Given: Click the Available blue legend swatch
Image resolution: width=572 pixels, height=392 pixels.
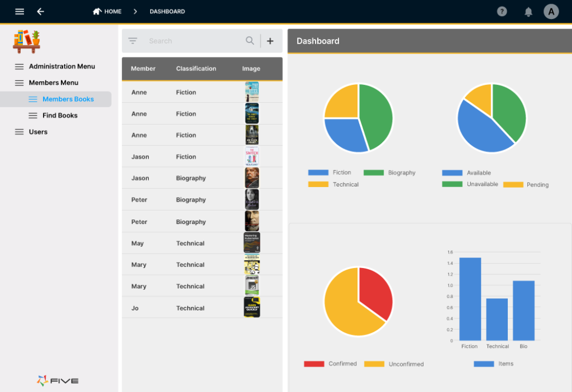Looking at the screenshot, I should [452, 173].
